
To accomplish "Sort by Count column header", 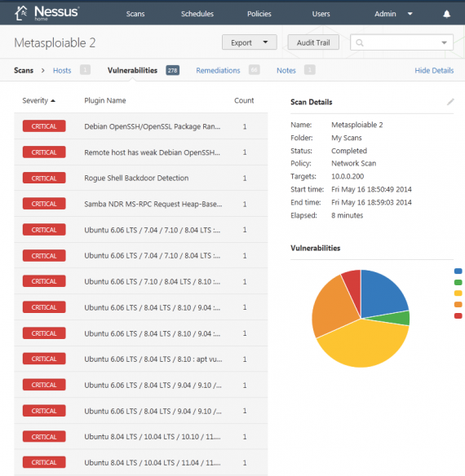I will point(244,100).
